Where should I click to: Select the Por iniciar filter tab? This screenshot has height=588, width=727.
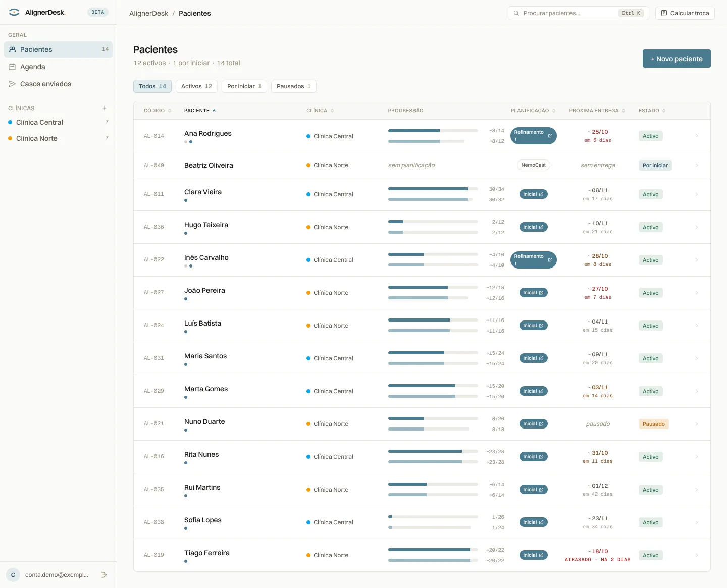click(244, 86)
